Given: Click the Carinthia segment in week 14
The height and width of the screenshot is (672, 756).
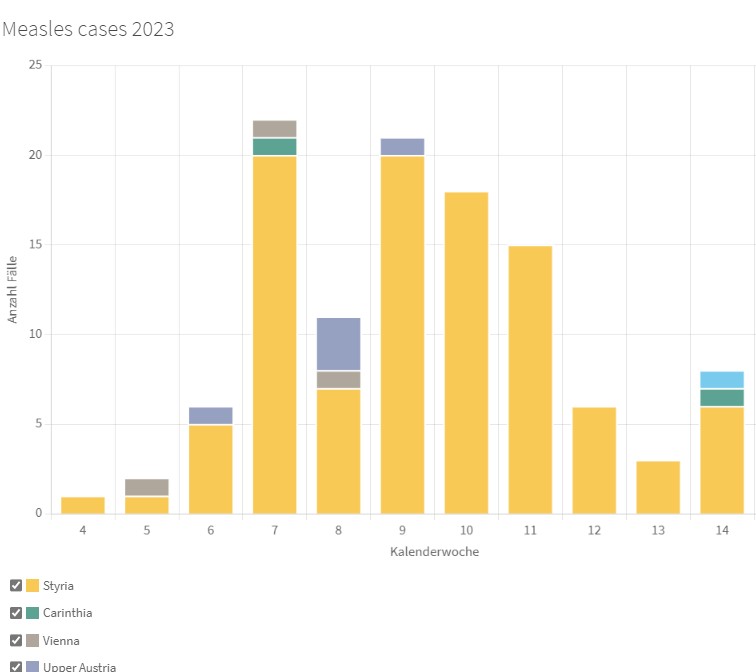Looking at the screenshot, I should pos(722,398).
